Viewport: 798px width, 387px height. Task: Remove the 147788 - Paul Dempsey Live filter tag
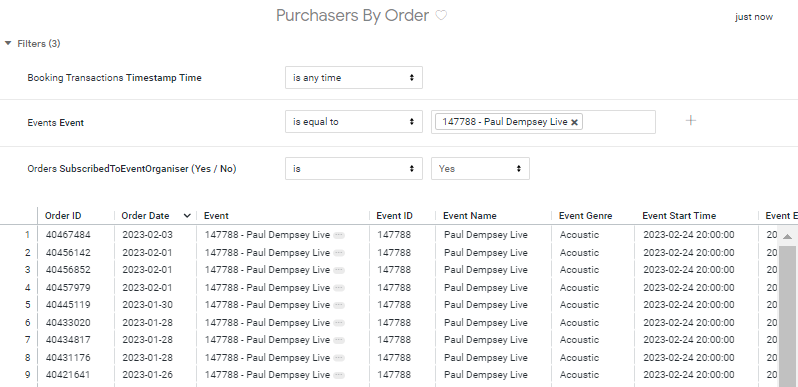coord(574,122)
